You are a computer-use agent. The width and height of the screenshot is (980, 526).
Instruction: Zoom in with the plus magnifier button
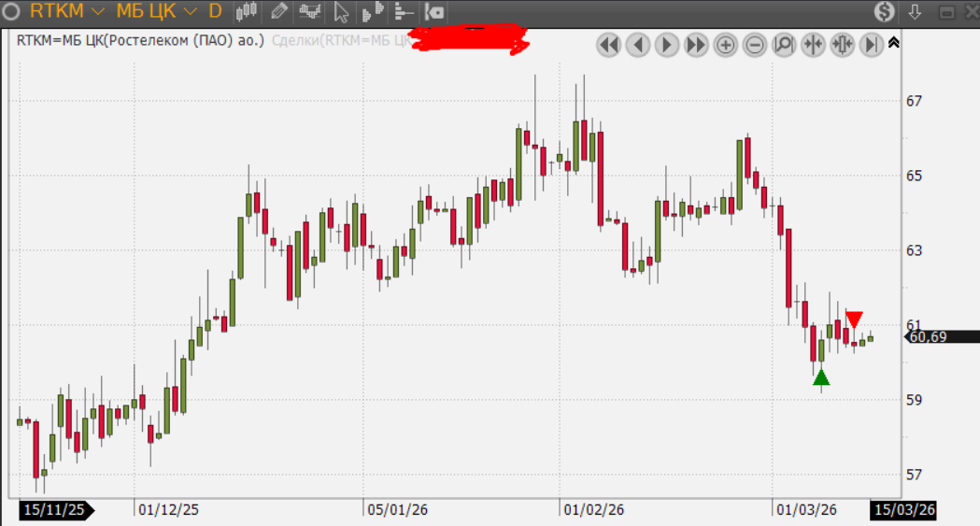726,44
